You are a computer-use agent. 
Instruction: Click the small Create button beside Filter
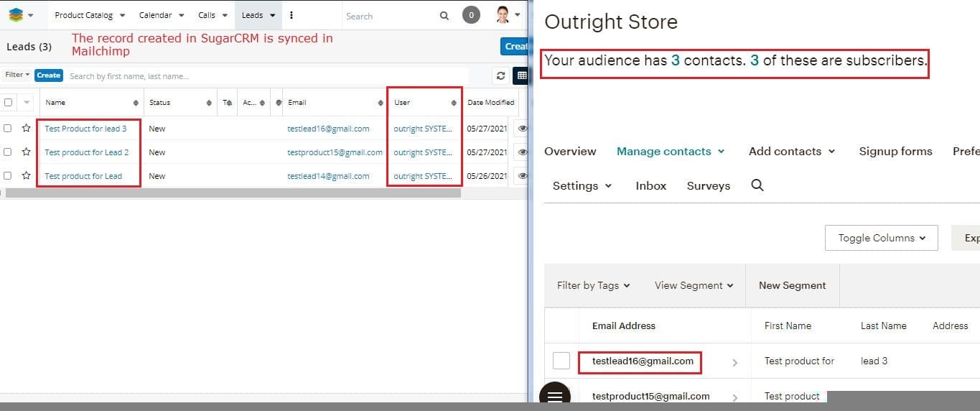tap(49, 75)
